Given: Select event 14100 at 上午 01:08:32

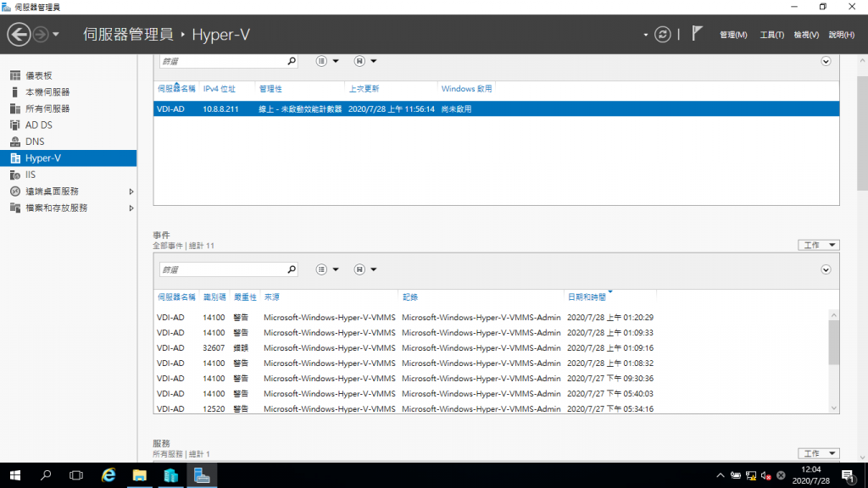Looking at the screenshot, I should 491,363.
